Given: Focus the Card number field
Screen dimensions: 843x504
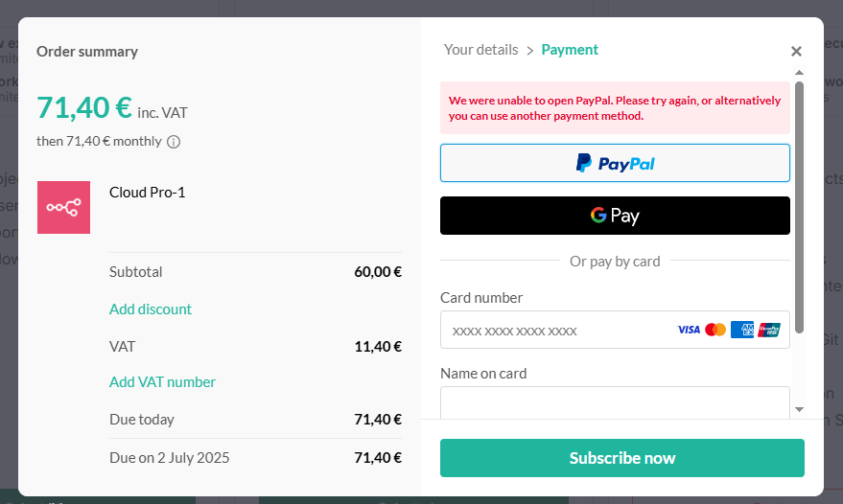Looking at the screenshot, I should [x=615, y=330].
